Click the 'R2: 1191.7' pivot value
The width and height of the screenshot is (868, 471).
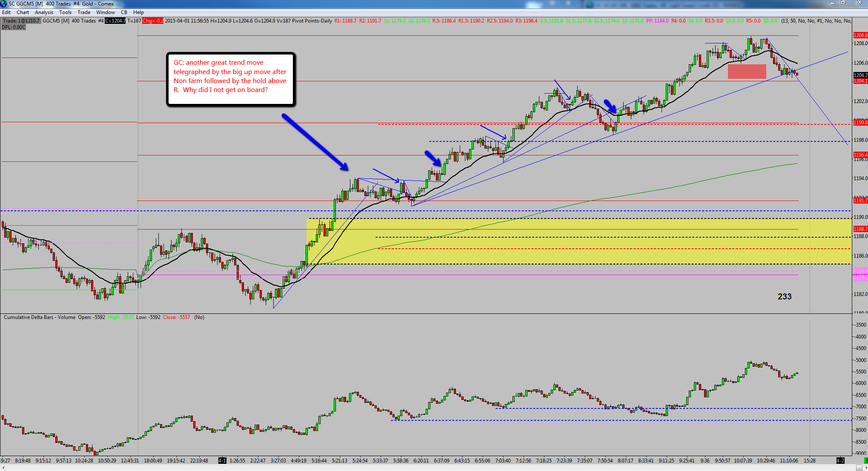(370, 21)
